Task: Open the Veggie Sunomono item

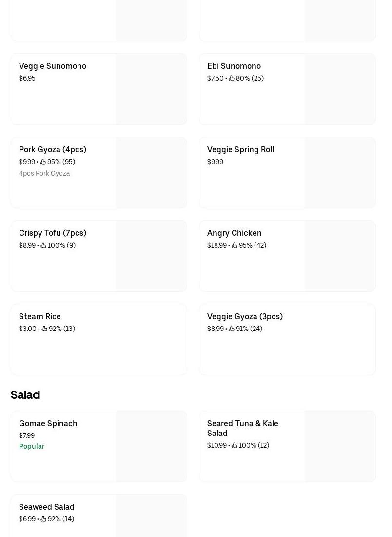Action: tap(53, 66)
